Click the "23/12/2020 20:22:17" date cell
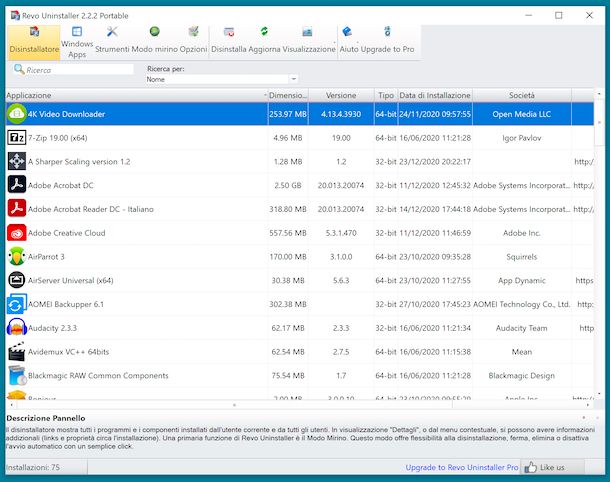The width and height of the screenshot is (610, 482). coord(435,162)
